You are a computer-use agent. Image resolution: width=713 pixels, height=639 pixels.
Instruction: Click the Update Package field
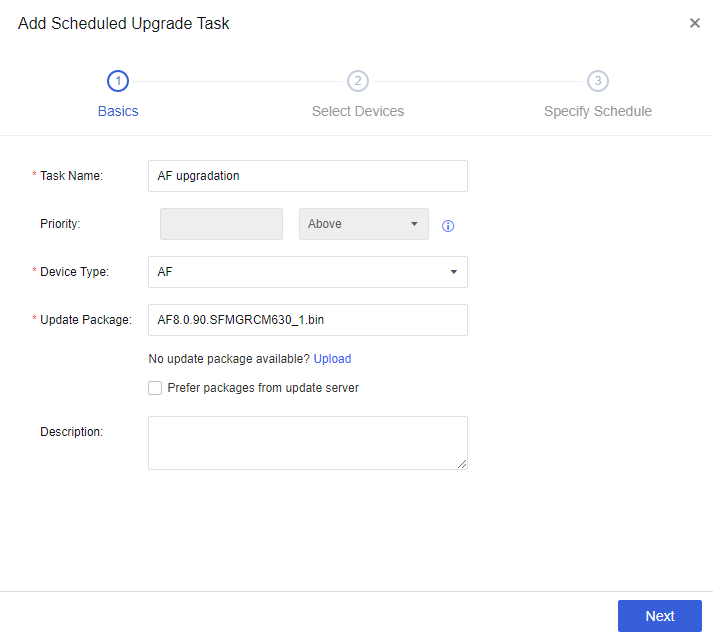[307, 320]
